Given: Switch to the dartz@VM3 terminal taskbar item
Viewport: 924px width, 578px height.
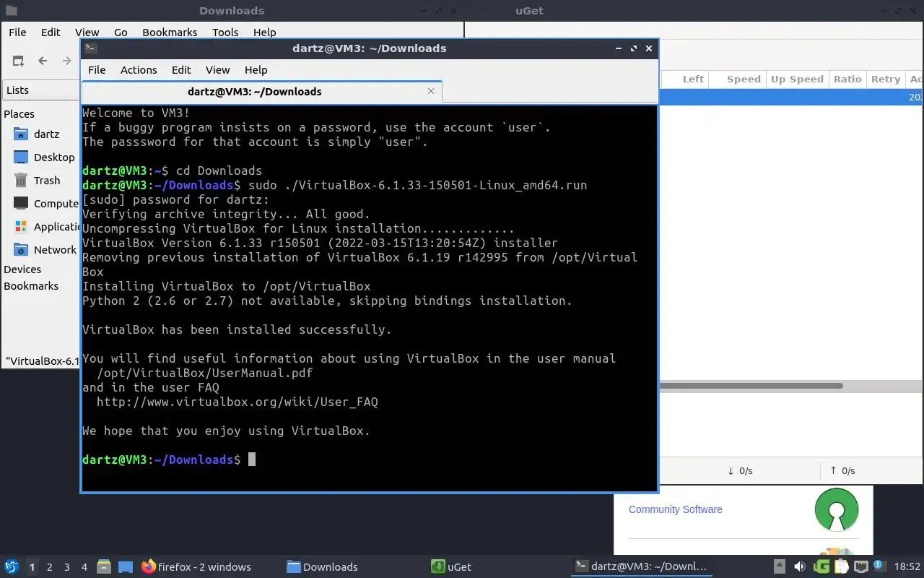Looking at the screenshot, I should point(641,567).
